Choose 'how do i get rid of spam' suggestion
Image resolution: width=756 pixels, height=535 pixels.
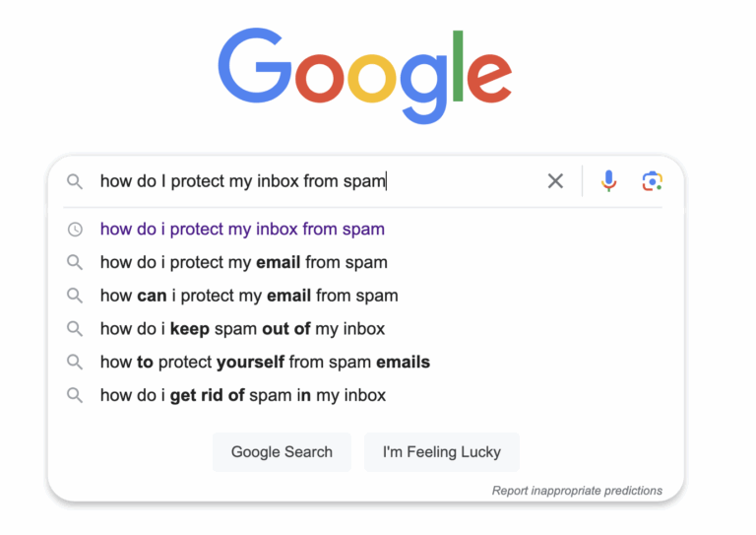pyautogui.click(x=243, y=396)
